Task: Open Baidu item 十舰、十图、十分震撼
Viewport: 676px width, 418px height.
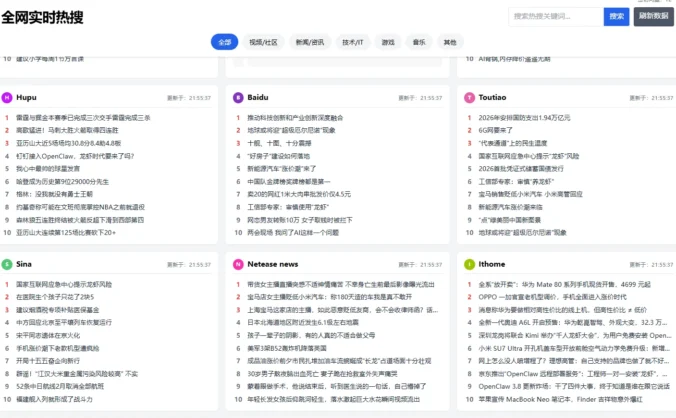Action: [x=279, y=143]
